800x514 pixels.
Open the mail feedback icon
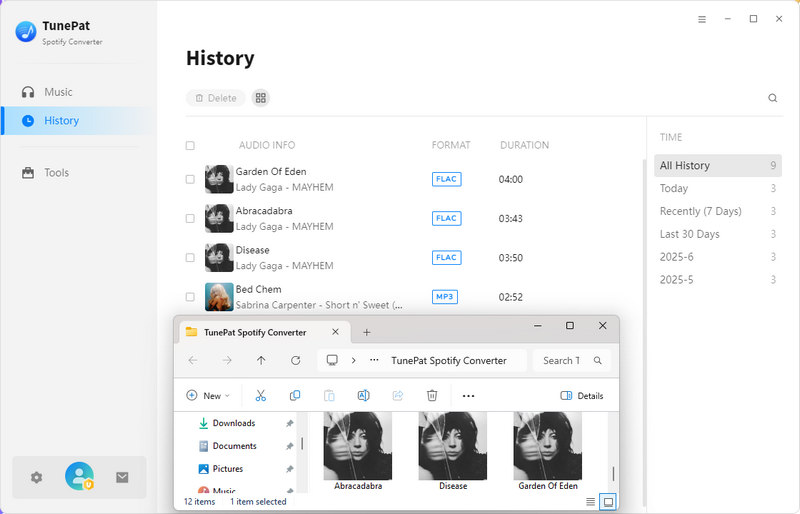click(x=122, y=477)
